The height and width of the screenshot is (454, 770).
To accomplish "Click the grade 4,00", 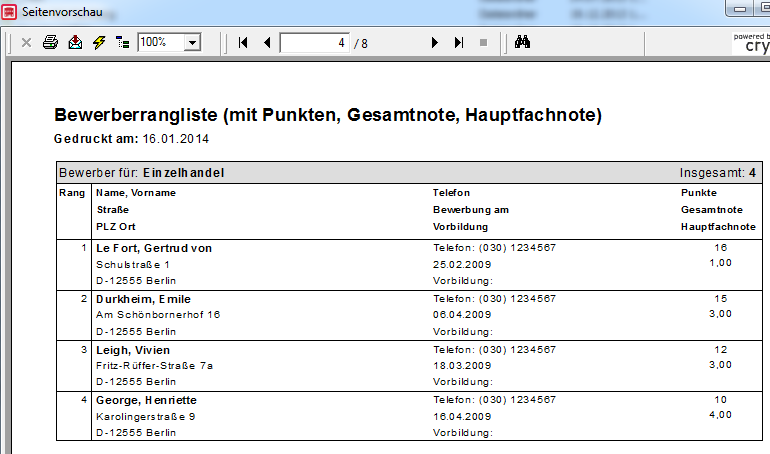I will (x=720, y=415).
